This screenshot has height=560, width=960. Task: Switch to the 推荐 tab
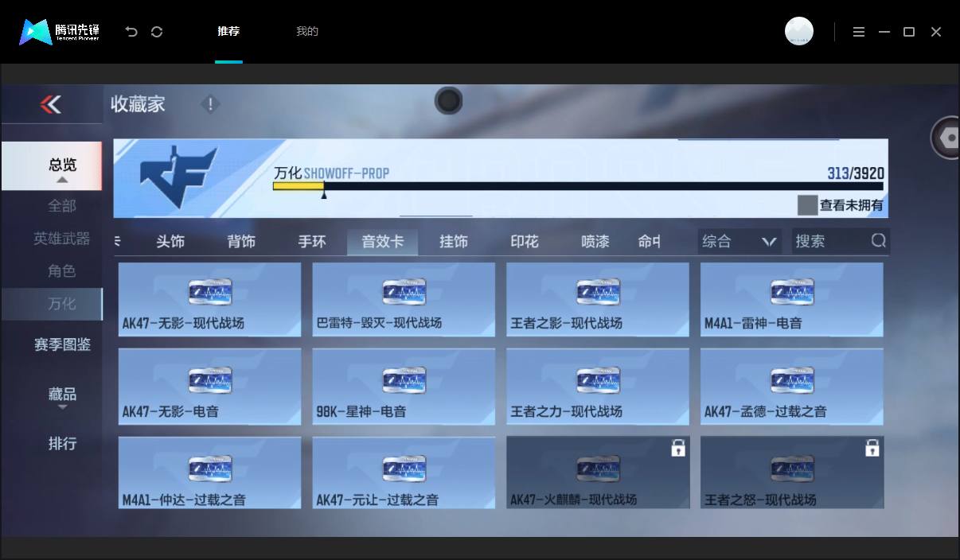point(228,32)
